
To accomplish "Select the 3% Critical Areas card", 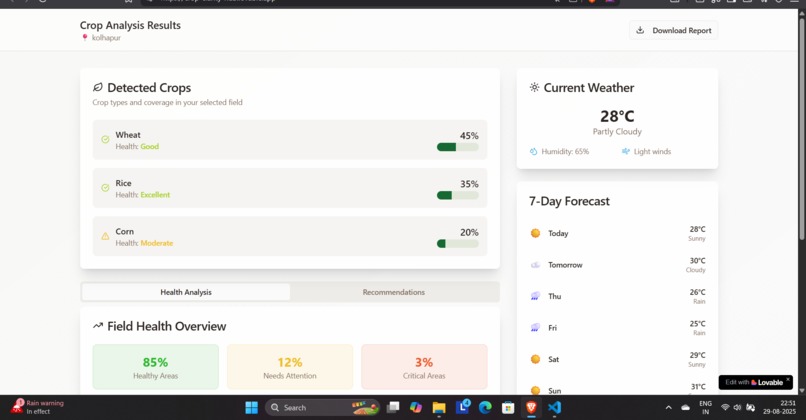I will [x=424, y=367].
